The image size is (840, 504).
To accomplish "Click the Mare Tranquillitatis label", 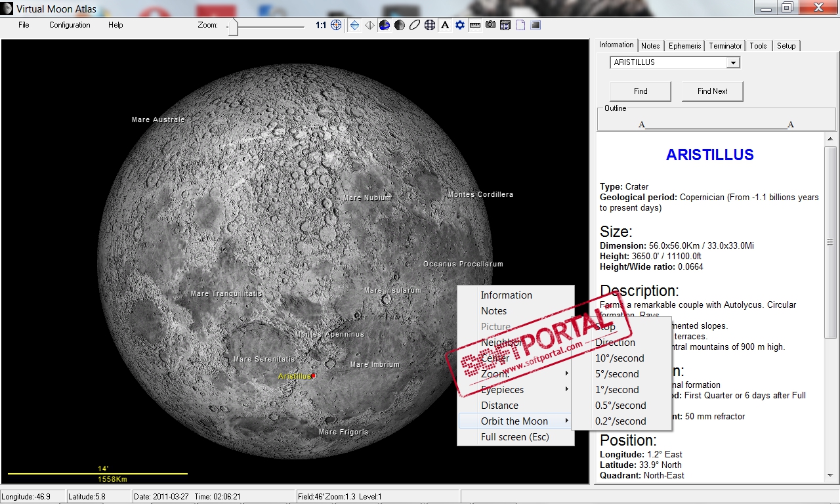I will click(x=226, y=294).
